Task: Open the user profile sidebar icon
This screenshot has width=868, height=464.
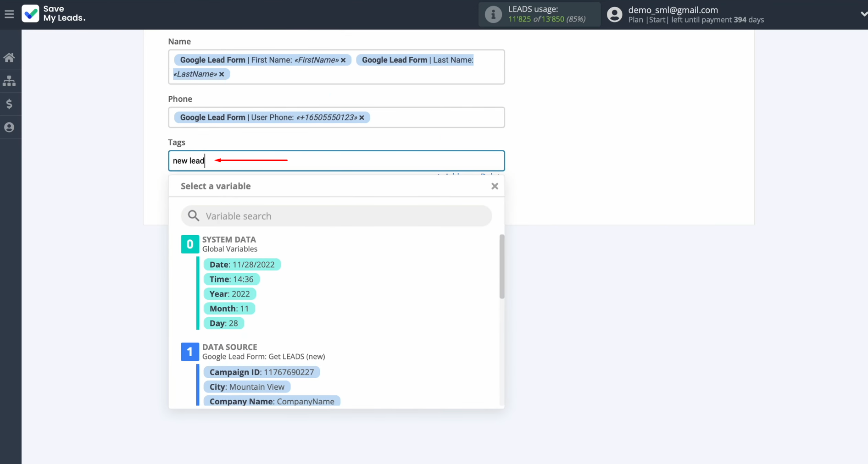Action: (x=9, y=127)
